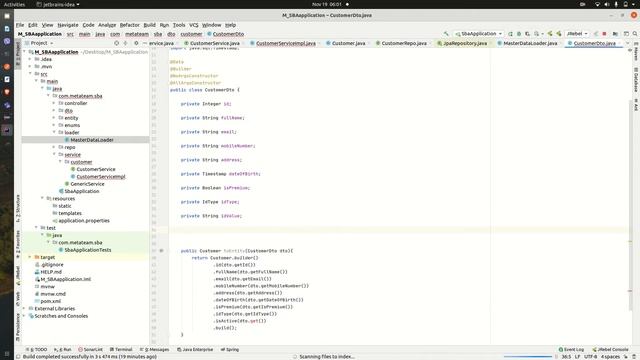Click the Project Structure icon in toolbar
This screenshot has width=640, height=360.
point(615,34)
